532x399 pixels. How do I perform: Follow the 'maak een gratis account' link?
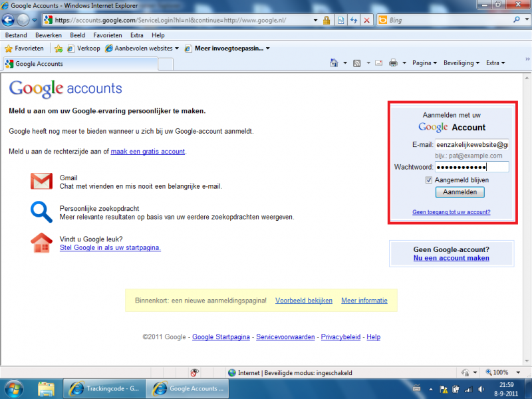148,152
